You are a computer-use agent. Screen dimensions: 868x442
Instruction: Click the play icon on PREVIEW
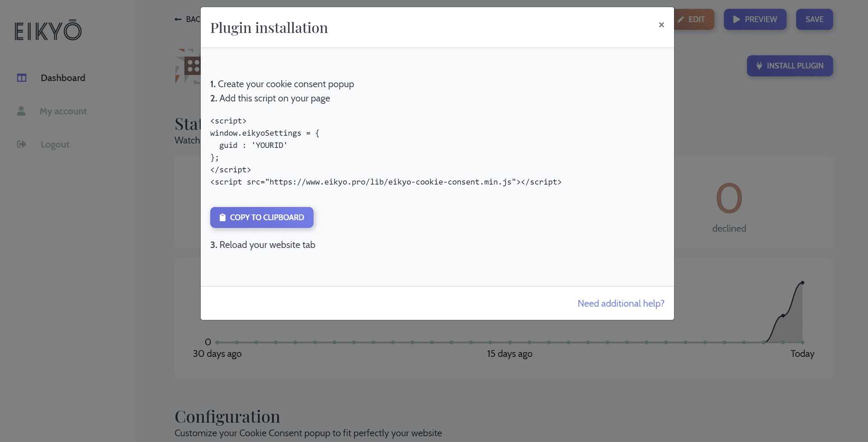[x=736, y=19]
